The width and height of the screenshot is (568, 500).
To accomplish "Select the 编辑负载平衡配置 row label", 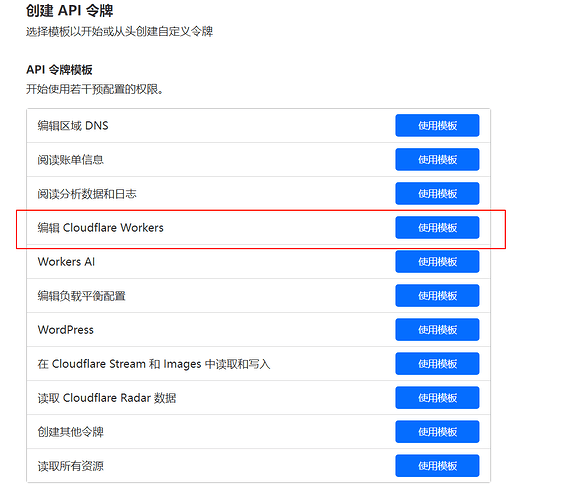I will (82, 296).
